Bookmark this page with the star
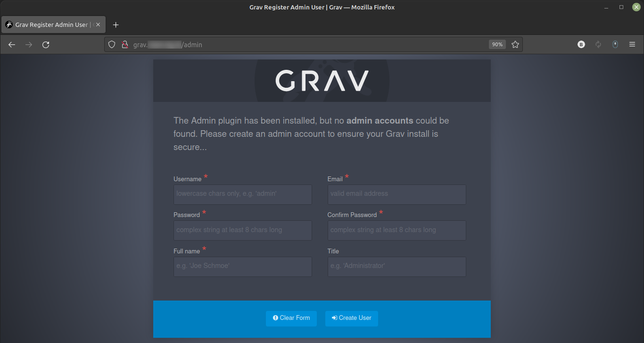The height and width of the screenshot is (343, 644). (x=515, y=44)
